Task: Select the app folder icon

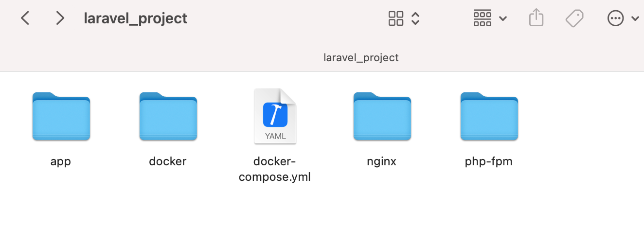Action: [x=61, y=116]
